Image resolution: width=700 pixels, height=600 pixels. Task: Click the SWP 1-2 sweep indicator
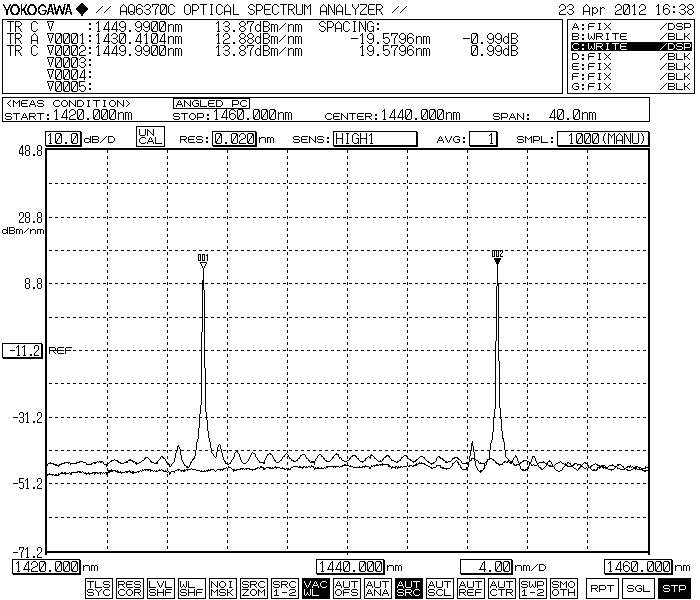pos(533,588)
